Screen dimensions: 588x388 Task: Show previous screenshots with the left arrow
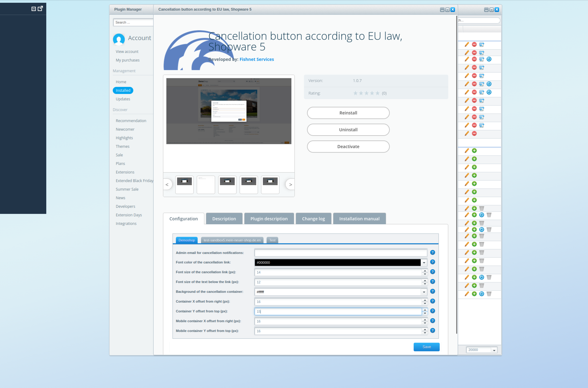(x=167, y=185)
